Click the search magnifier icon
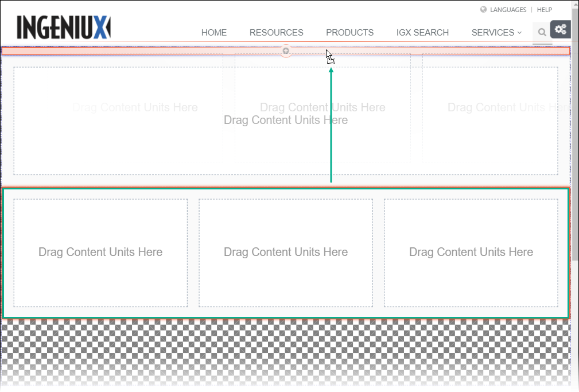 point(542,33)
